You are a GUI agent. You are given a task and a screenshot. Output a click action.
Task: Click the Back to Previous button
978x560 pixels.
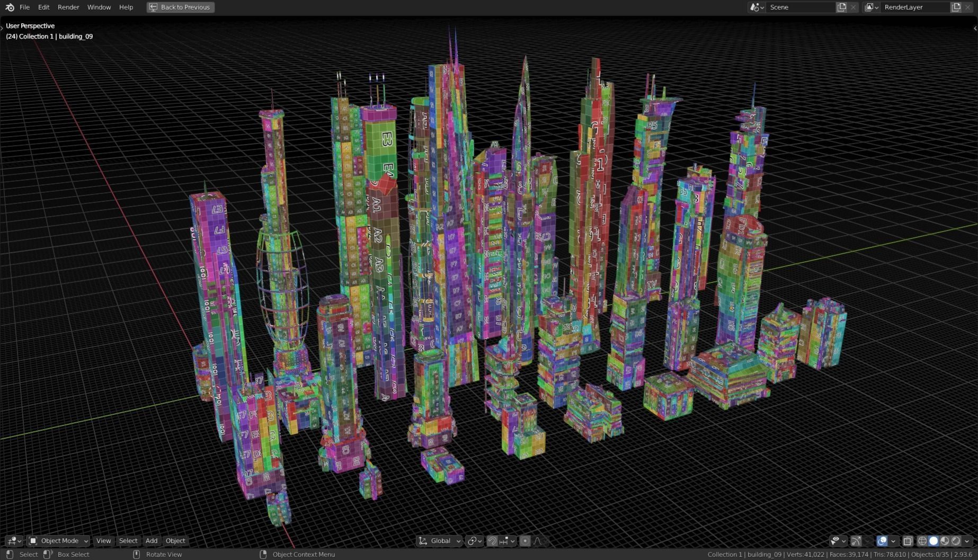coord(181,7)
